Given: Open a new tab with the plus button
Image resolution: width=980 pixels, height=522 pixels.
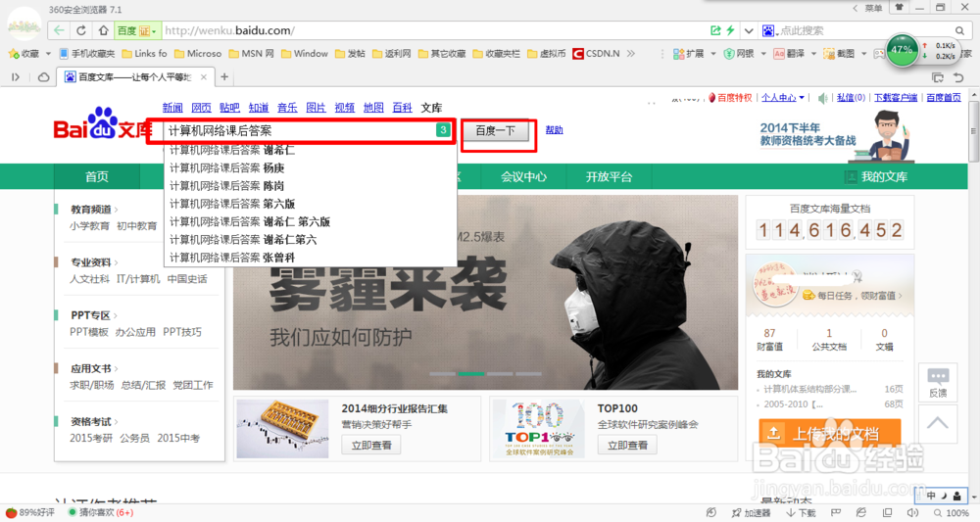Looking at the screenshot, I should pyautogui.click(x=224, y=76).
